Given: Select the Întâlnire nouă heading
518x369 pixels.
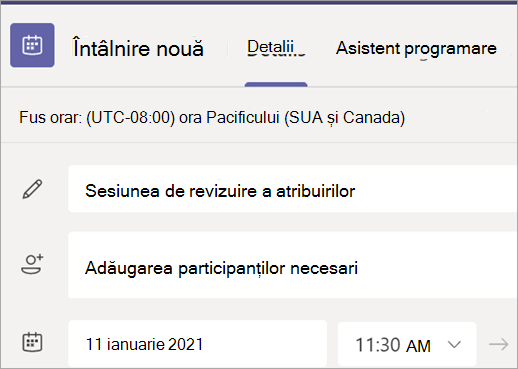Looking at the screenshot, I should pos(138,48).
